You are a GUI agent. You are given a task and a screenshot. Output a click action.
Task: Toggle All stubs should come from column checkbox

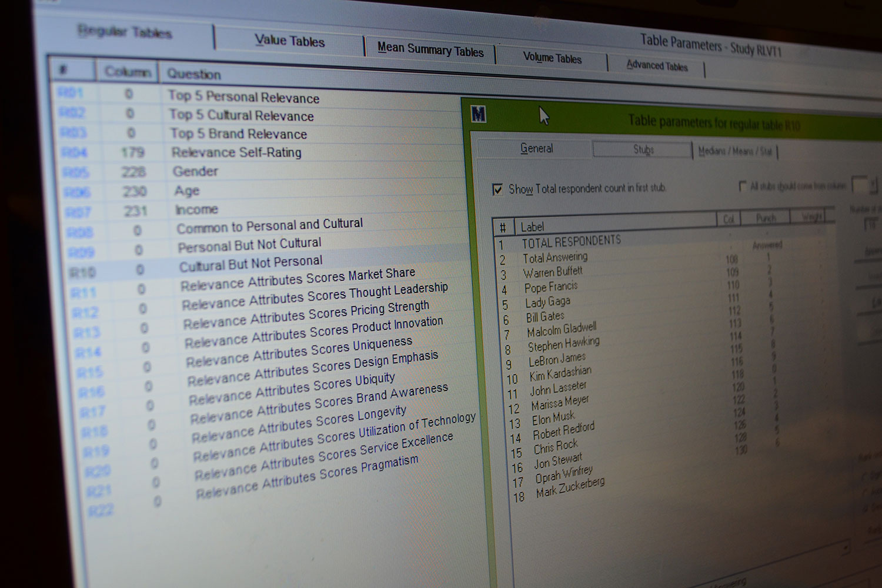[x=743, y=186]
